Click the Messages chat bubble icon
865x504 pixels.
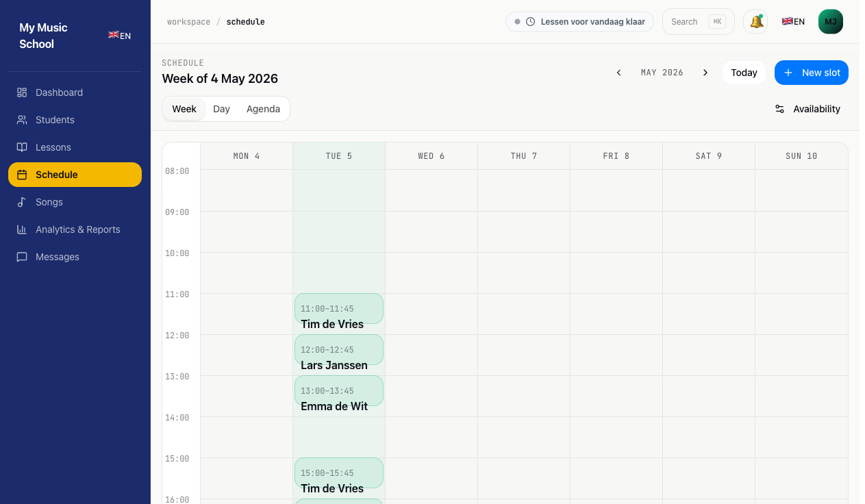click(x=22, y=257)
